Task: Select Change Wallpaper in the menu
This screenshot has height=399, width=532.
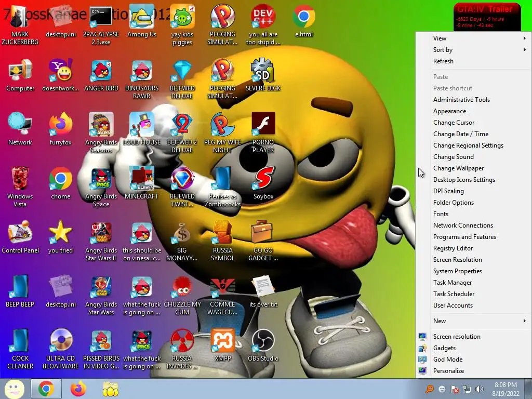Action: pyautogui.click(x=473, y=168)
